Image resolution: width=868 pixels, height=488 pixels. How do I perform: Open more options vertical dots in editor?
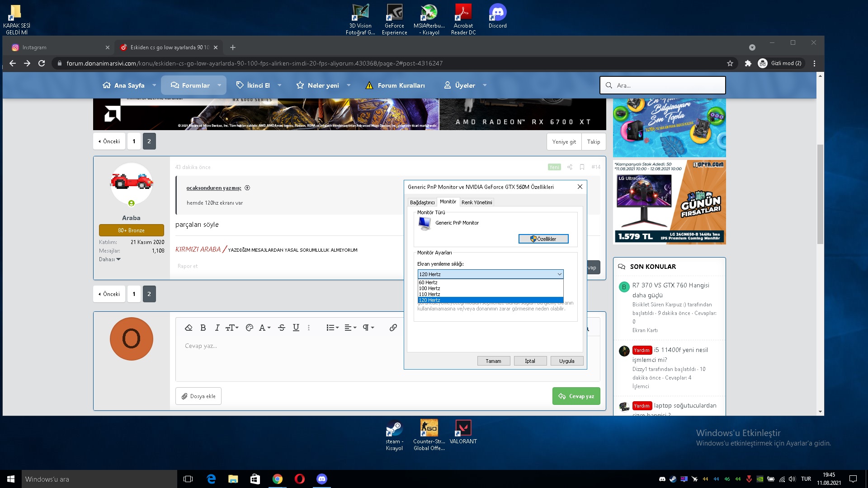click(309, 328)
